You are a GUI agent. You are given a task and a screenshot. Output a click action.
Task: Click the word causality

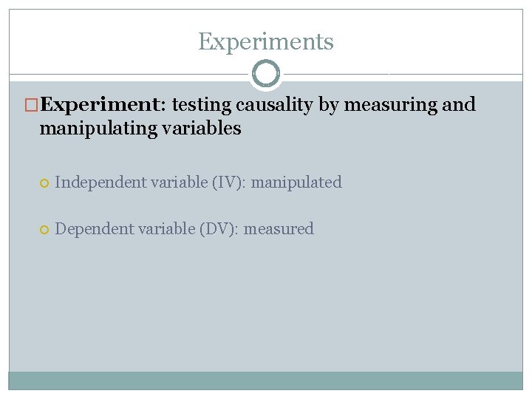pos(274,105)
